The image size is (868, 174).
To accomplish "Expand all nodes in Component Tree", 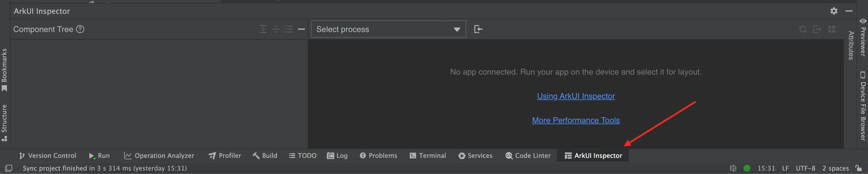I will [263, 29].
